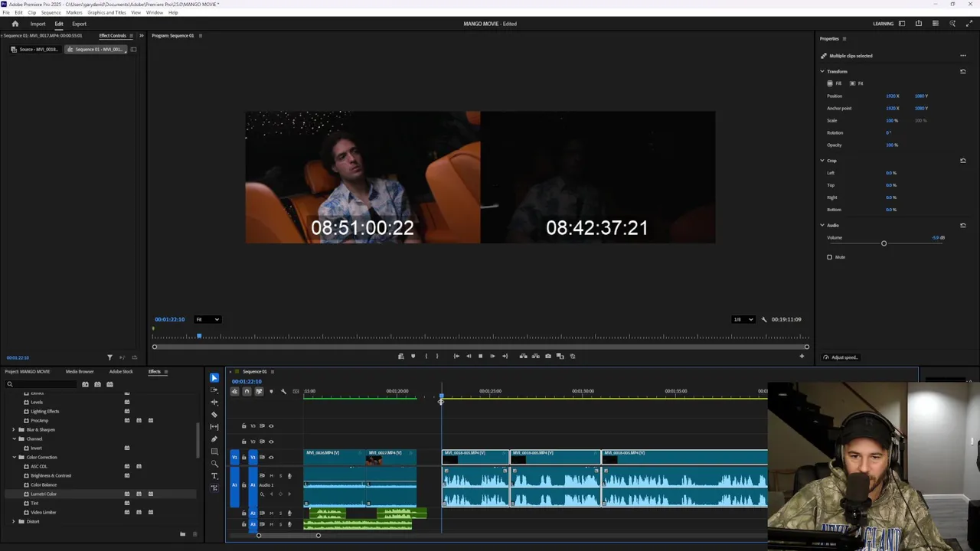The image size is (980, 551).
Task: Click the Home icon in the header
Action: tap(15, 24)
